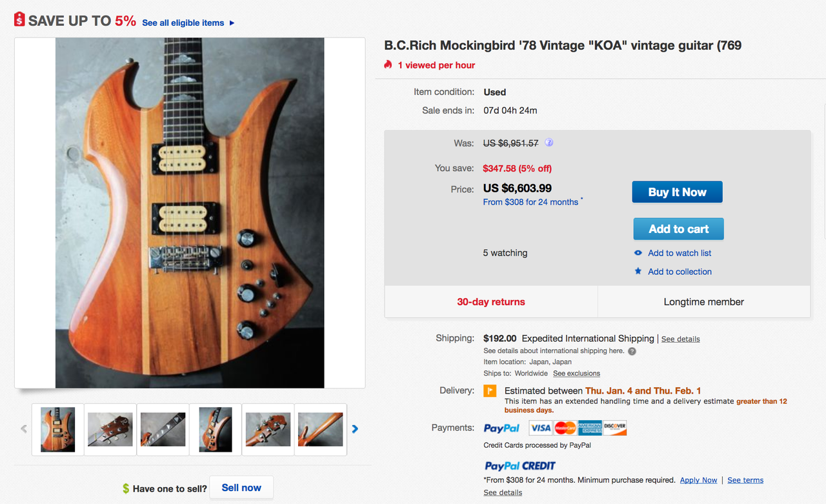
Task: Click the orange delivery flag icon
Action: [490, 390]
